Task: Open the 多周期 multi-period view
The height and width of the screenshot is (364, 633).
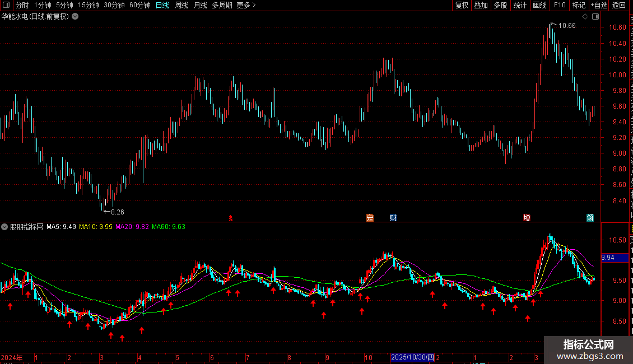Action: [x=222, y=5]
